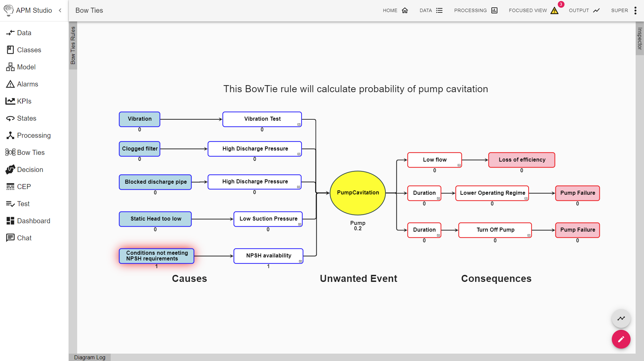Screen dimensions: 644x361
Task: Select the KPIs chart icon
Action: point(10,101)
